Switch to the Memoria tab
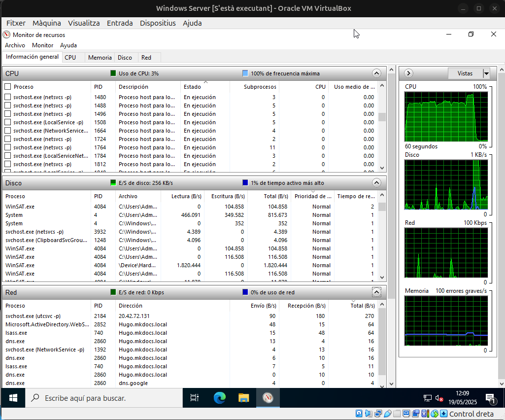Screen dimensions: 505x420 pyautogui.click(x=100, y=57)
